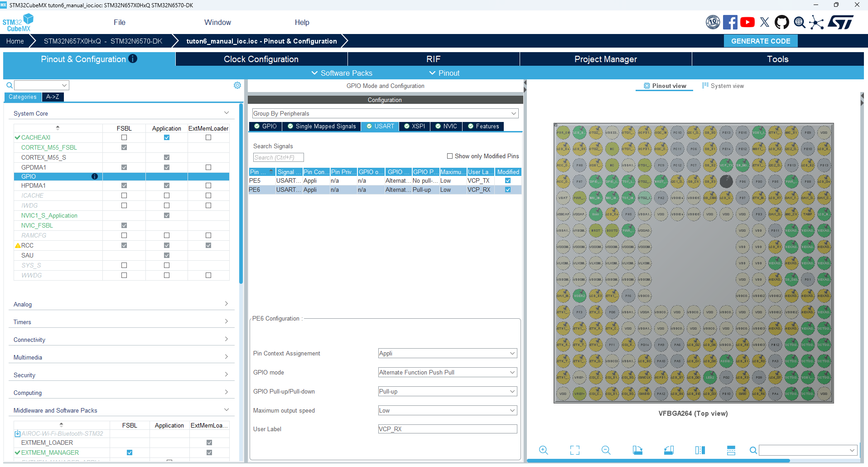Show the A->Z category list
Image resolution: width=868 pixels, height=467 pixels.
point(53,97)
